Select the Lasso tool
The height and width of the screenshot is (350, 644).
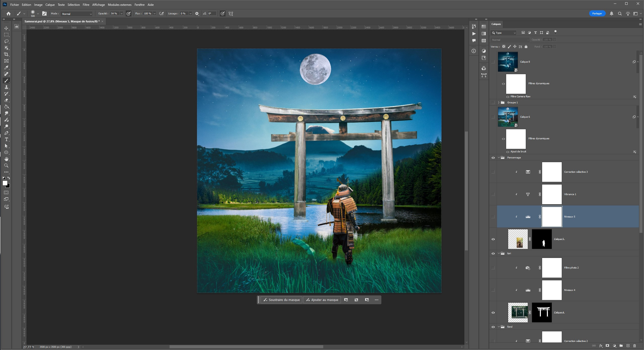tap(7, 41)
